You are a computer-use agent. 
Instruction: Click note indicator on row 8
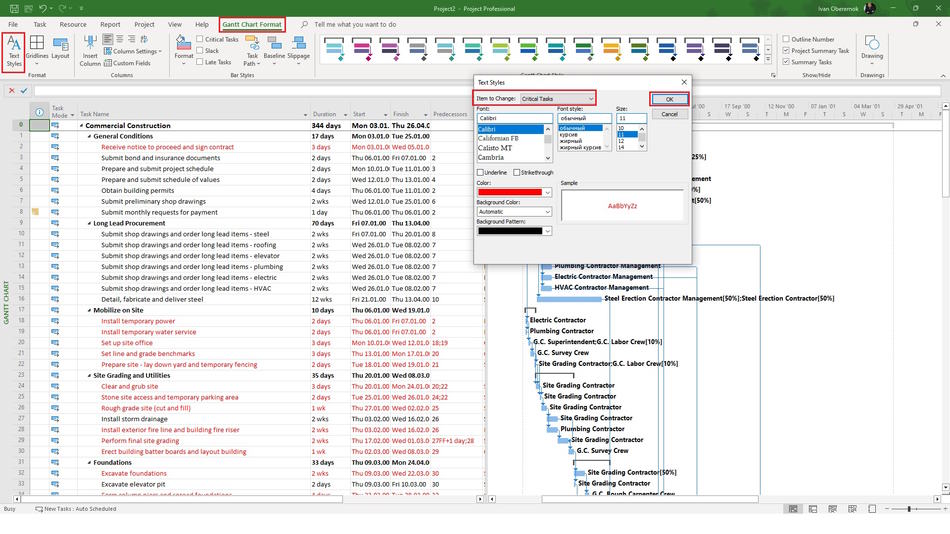click(36, 212)
